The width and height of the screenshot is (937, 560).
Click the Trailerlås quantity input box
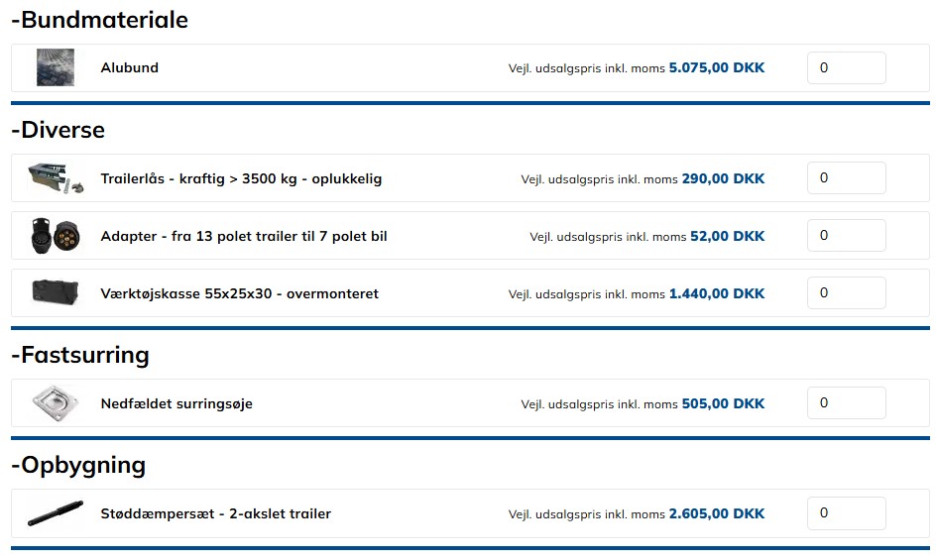(x=846, y=178)
